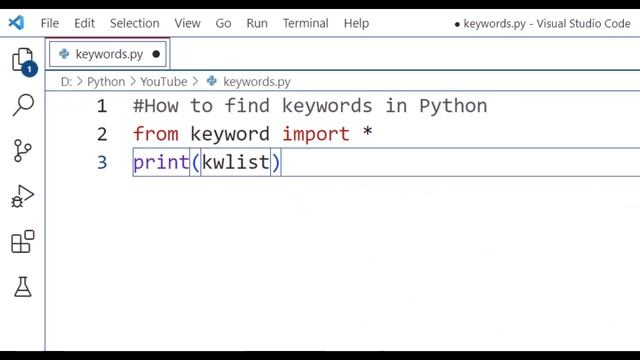The height and width of the screenshot is (360, 640).
Task: Click the Python breadcrumb folder
Action: (x=106, y=82)
